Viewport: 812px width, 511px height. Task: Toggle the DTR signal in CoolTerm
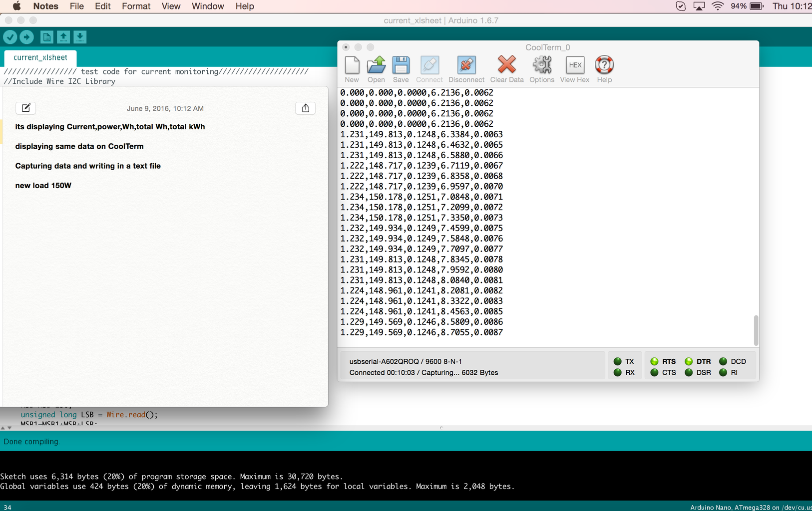(x=689, y=361)
